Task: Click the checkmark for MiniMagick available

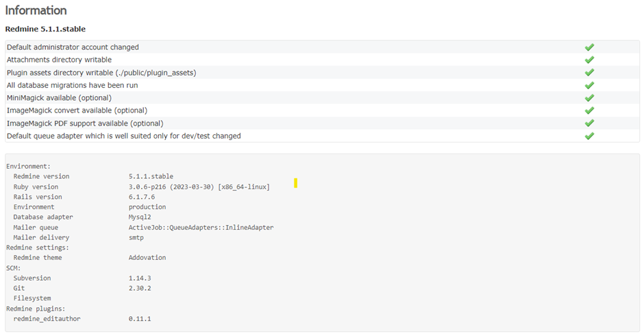Action: pyautogui.click(x=589, y=98)
